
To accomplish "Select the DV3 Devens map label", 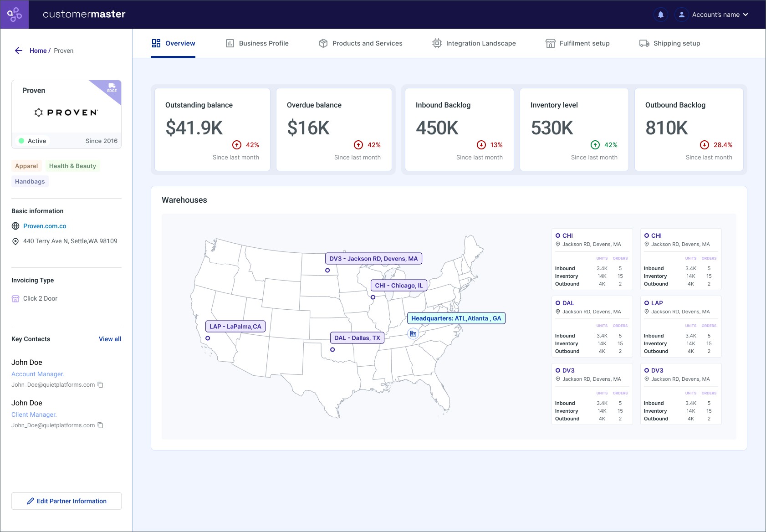I will point(373,259).
